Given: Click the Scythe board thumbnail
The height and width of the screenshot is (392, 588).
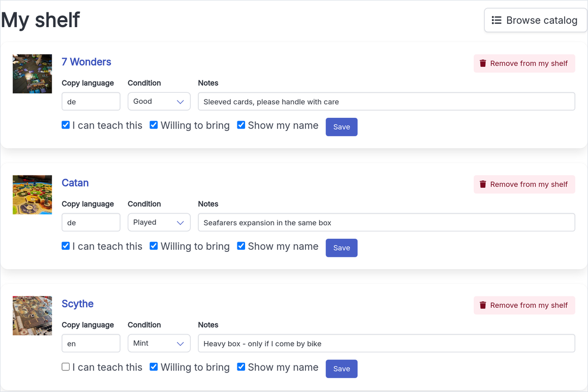Looking at the screenshot, I should coord(32,315).
